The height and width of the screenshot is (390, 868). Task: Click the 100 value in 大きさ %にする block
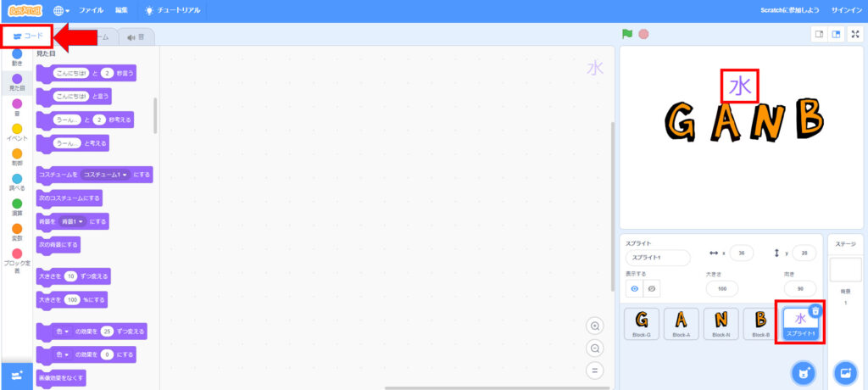point(73,299)
